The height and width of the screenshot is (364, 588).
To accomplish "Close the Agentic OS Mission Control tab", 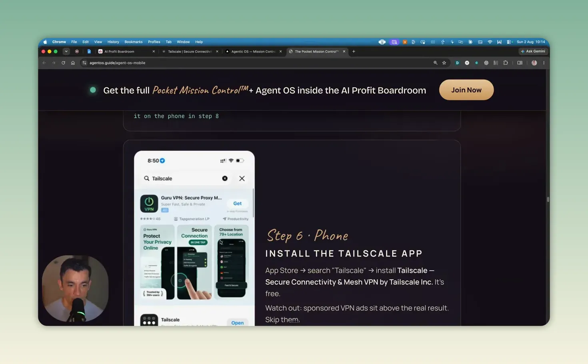I will click(x=280, y=51).
